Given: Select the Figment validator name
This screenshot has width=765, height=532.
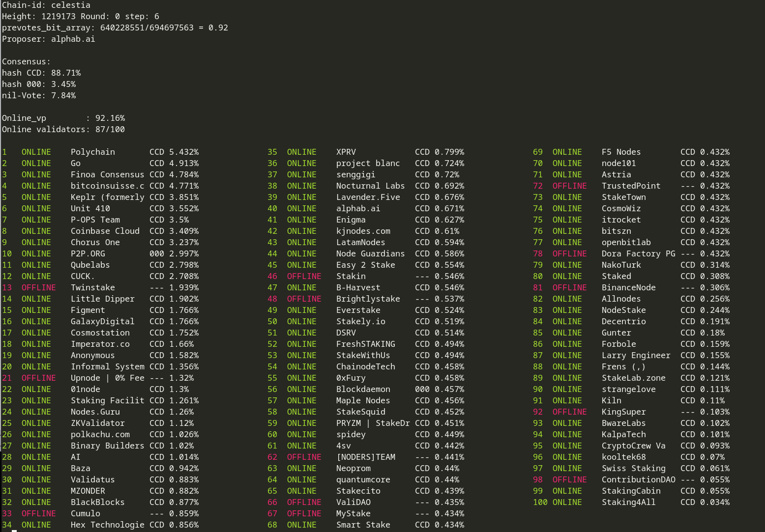Looking at the screenshot, I should tap(88, 310).
